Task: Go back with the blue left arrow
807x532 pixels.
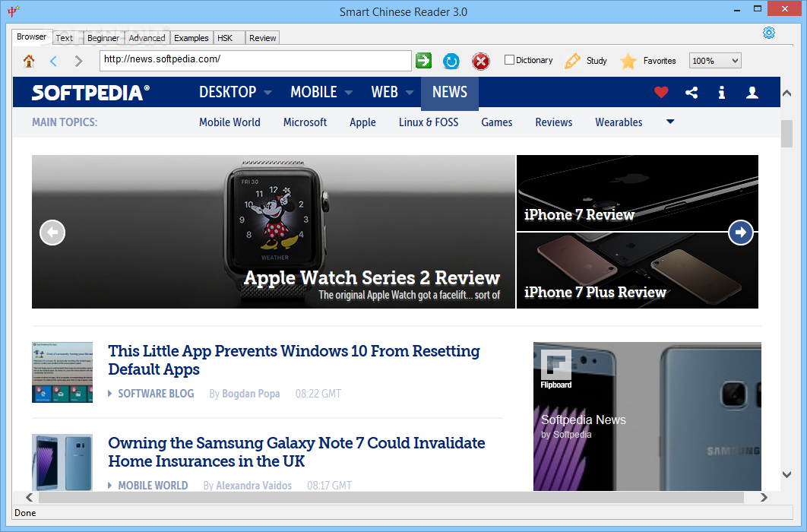Action: pyautogui.click(x=53, y=61)
